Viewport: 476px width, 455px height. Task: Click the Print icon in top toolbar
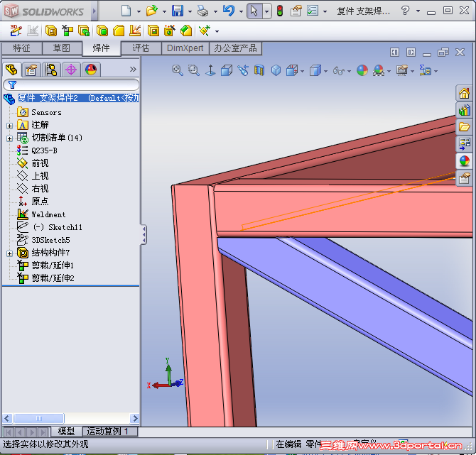(x=202, y=11)
